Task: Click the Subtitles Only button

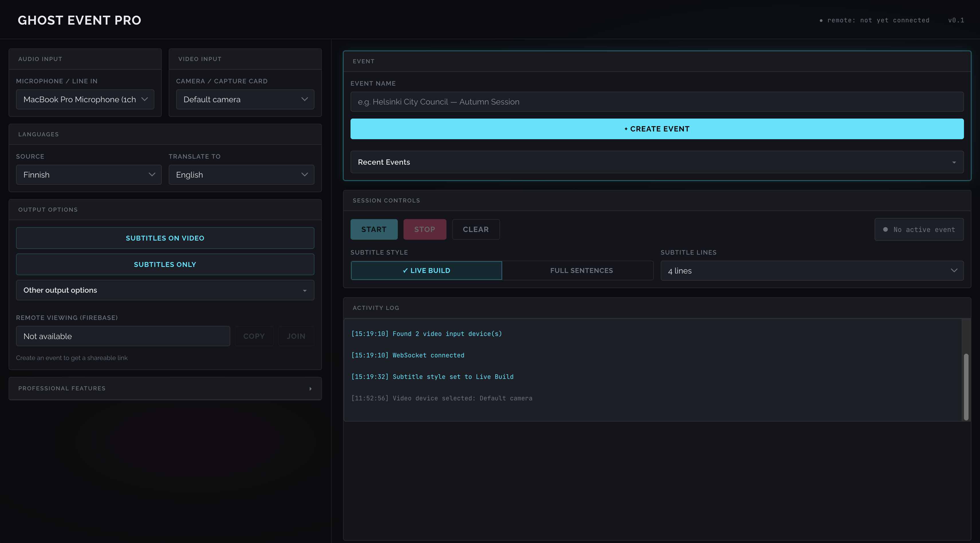Action: point(165,264)
